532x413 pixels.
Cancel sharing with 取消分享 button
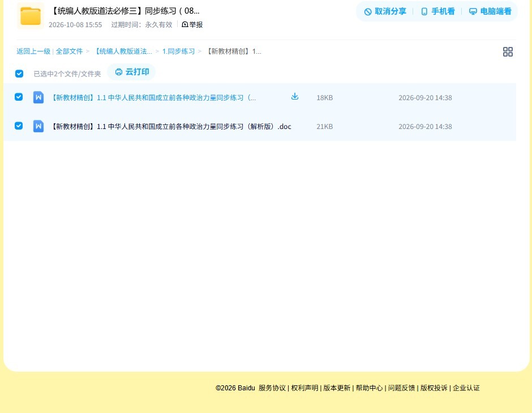coord(385,11)
